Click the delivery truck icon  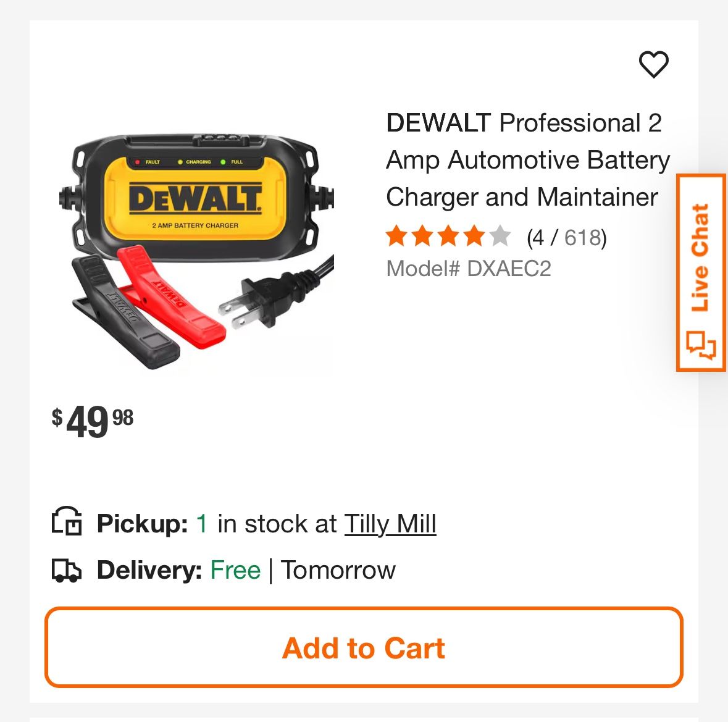pos(67,569)
